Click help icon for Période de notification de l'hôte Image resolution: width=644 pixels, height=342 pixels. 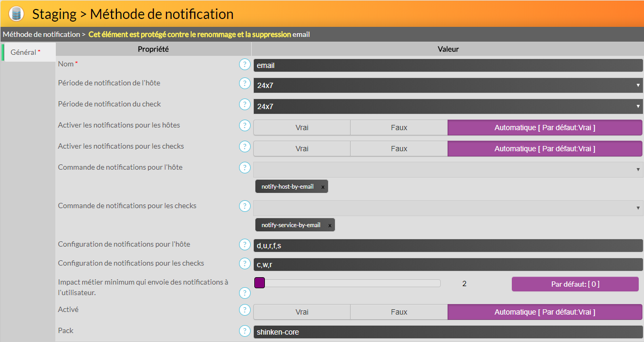(244, 83)
